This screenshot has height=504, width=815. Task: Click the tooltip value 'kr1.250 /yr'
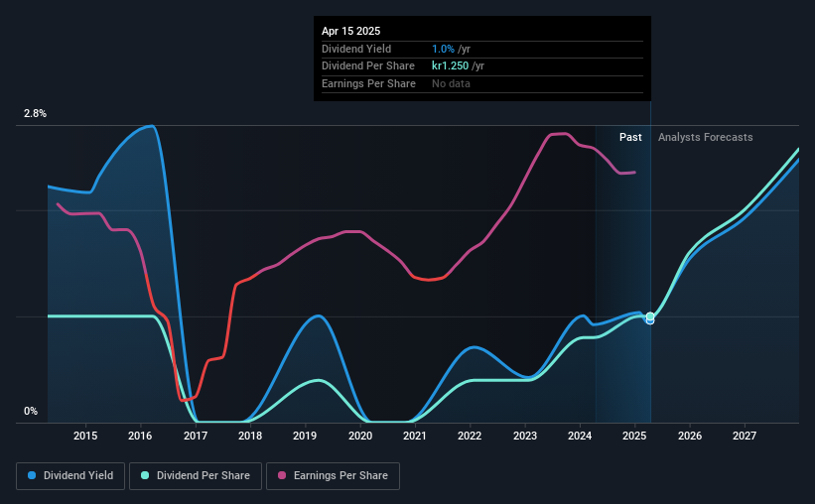pyautogui.click(x=458, y=66)
